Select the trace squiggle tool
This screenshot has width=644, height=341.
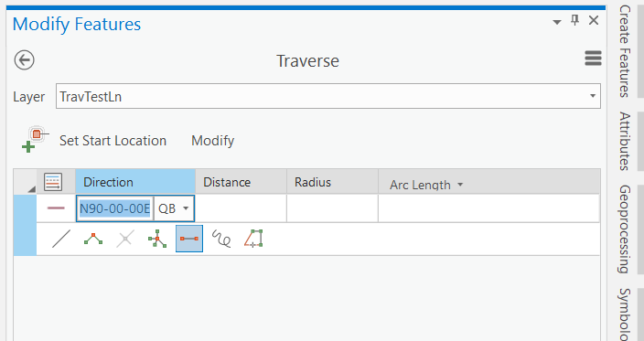pos(221,239)
